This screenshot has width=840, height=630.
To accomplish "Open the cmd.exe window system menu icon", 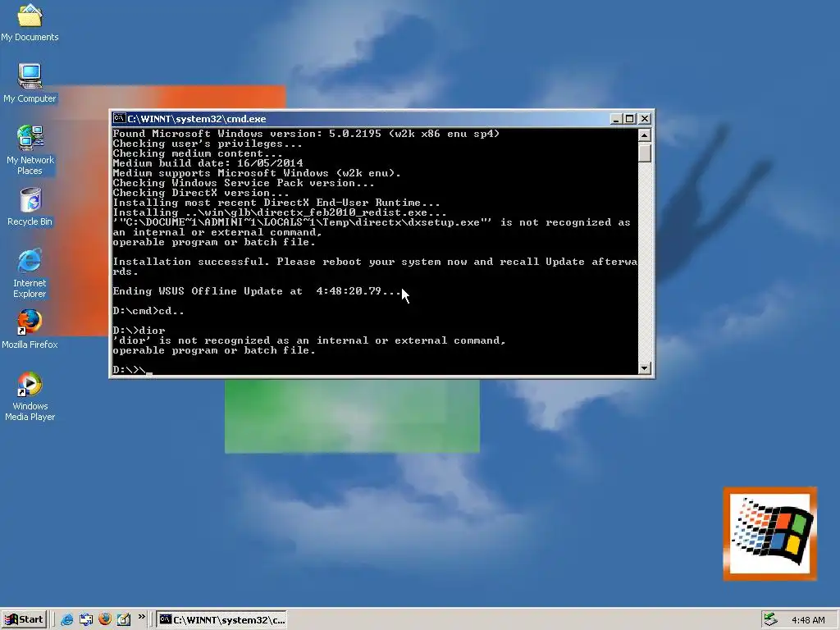I will tap(119, 118).
